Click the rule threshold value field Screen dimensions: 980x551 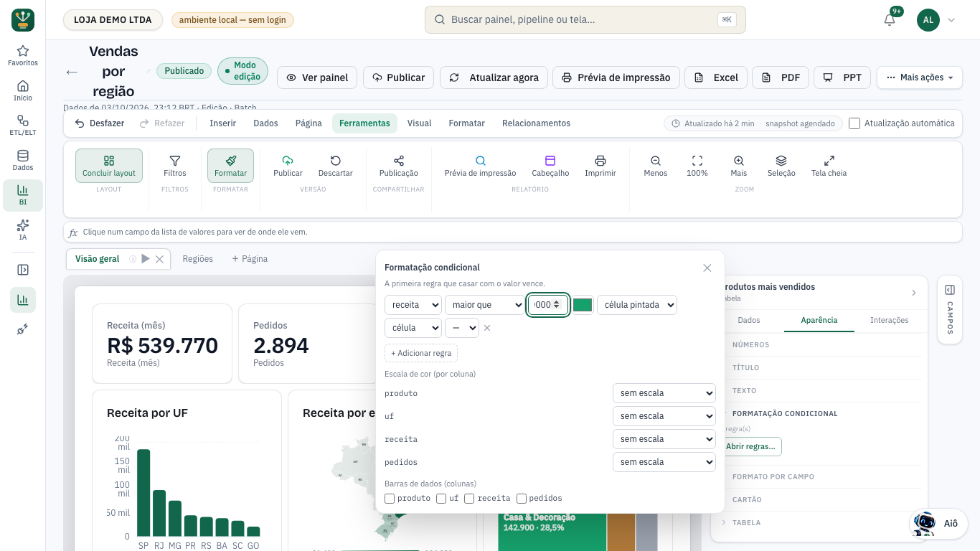point(549,305)
